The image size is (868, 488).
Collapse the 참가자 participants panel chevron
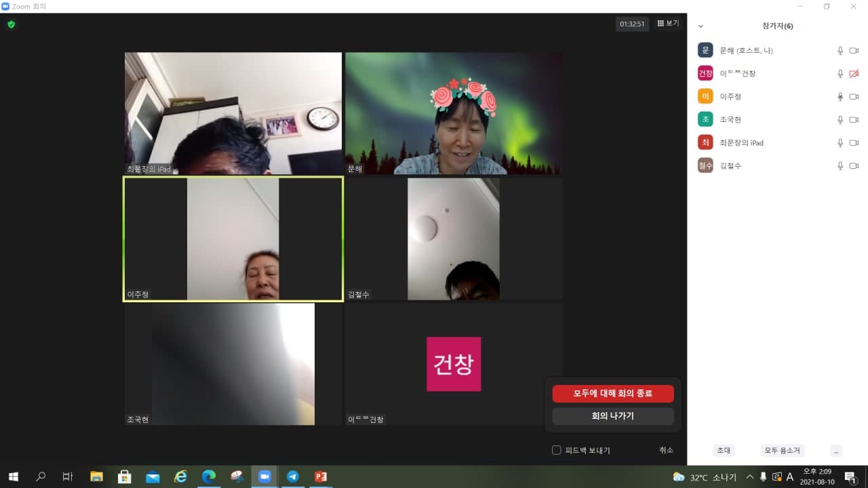coord(701,26)
